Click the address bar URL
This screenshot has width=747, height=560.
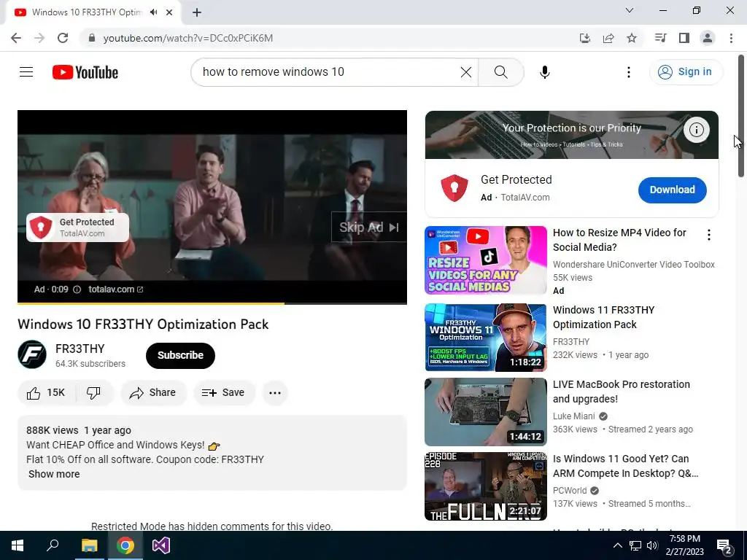point(188,38)
